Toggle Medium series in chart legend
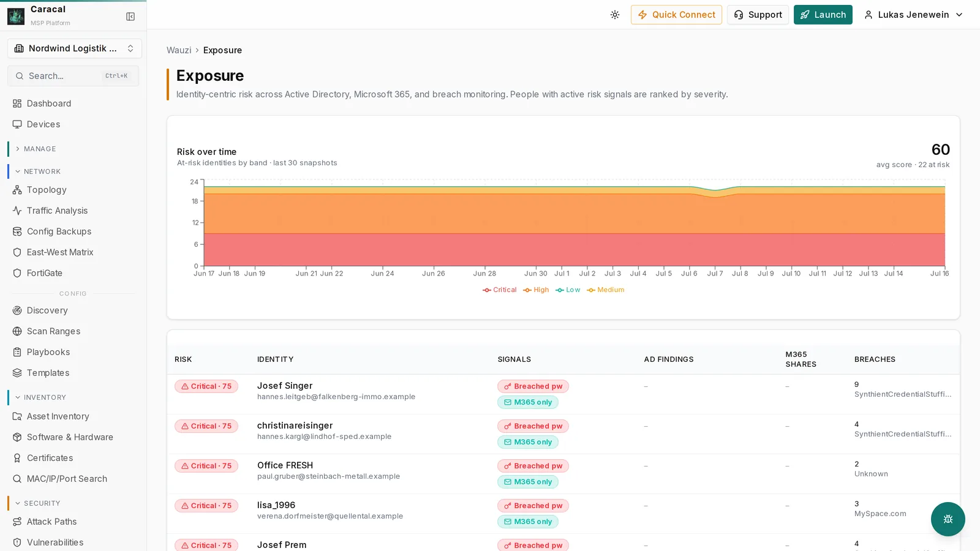The height and width of the screenshot is (551, 980). (x=606, y=290)
